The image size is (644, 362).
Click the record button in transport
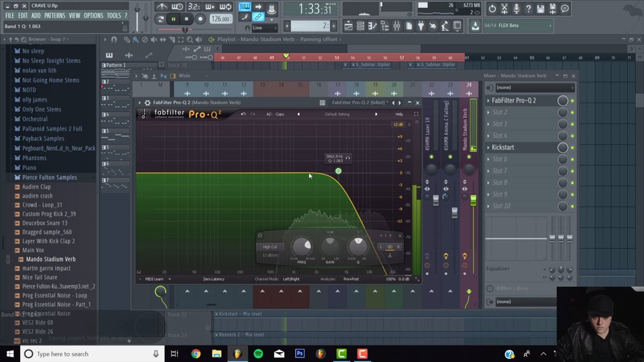pyautogui.click(x=200, y=19)
